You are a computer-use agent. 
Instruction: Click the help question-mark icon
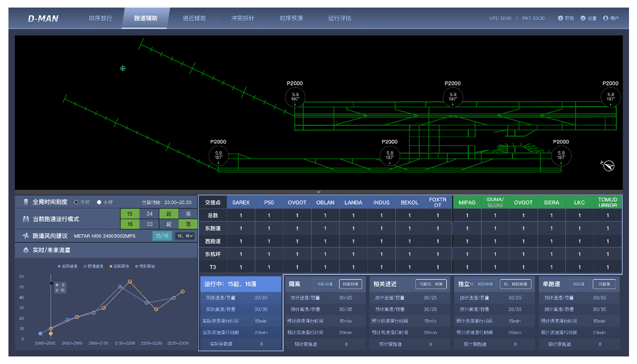pos(561,18)
